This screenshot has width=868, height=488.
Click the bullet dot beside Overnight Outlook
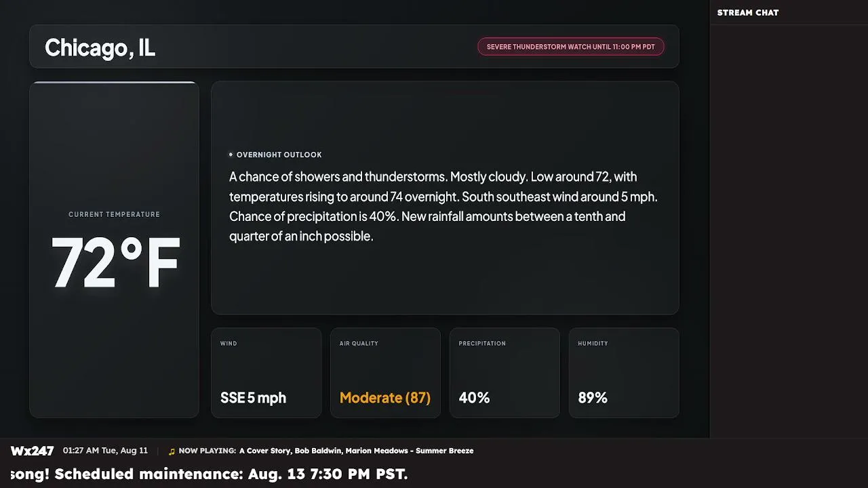pos(231,155)
